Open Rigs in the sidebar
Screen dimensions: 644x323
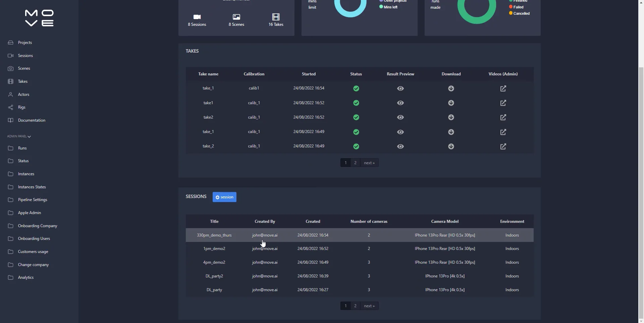click(x=22, y=107)
